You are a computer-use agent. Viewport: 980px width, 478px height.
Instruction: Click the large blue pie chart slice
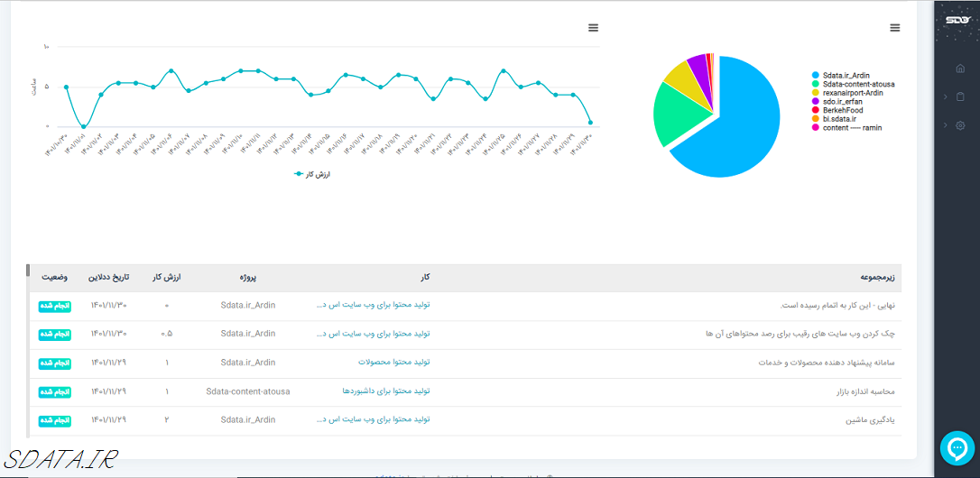(x=731, y=126)
